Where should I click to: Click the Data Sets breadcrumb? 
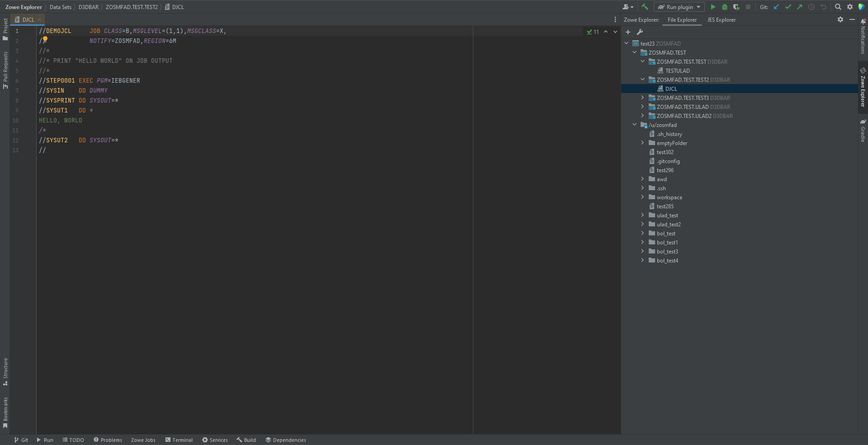click(x=61, y=7)
